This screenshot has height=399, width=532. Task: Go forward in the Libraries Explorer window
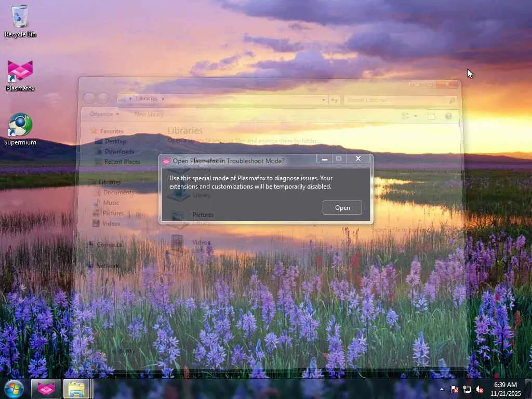click(x=102, y=98)
